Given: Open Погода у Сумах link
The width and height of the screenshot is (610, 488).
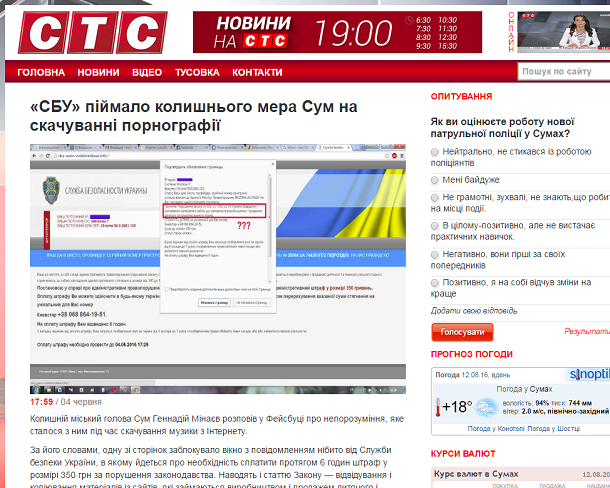Looking at the screenshot, I should pos(524,389).
